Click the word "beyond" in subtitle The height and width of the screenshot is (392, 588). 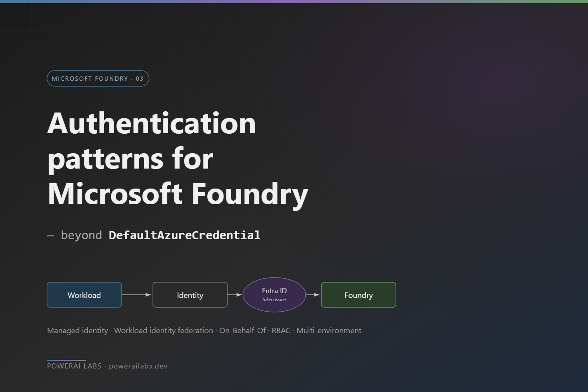pos(82,235)
